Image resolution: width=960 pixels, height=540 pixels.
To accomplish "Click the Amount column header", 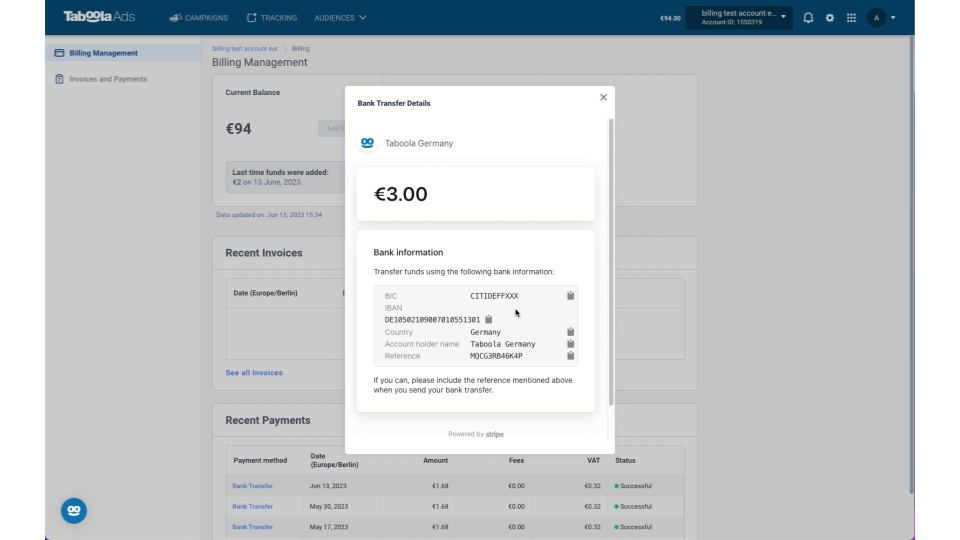I will [435, 460].
